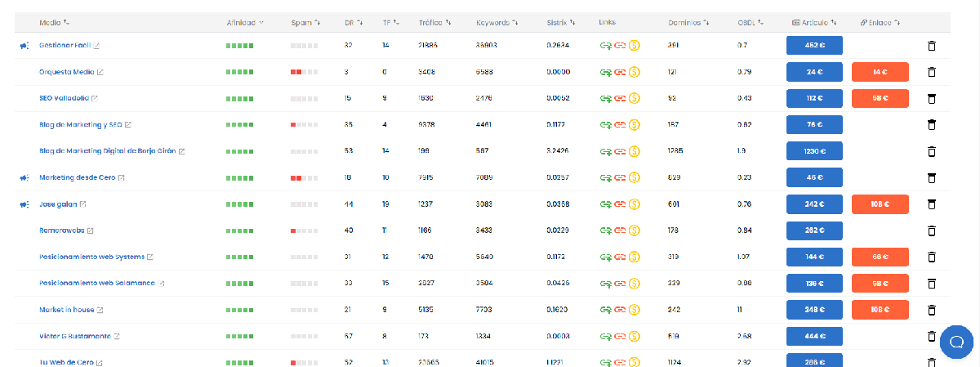980x367 pixels.
Task: Click green link icon in Gestionar Facil row
Action: tap(606, 46)
